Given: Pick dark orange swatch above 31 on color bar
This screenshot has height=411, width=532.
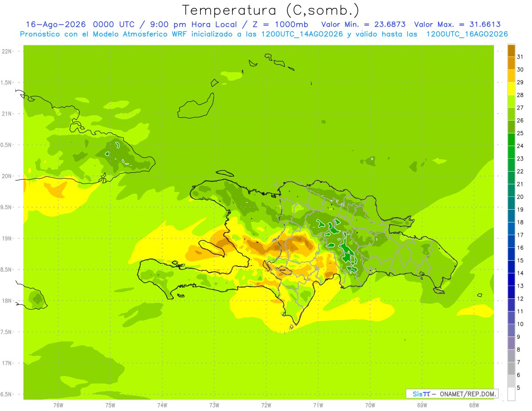Looking at the screenshot, I should [511, 51].
